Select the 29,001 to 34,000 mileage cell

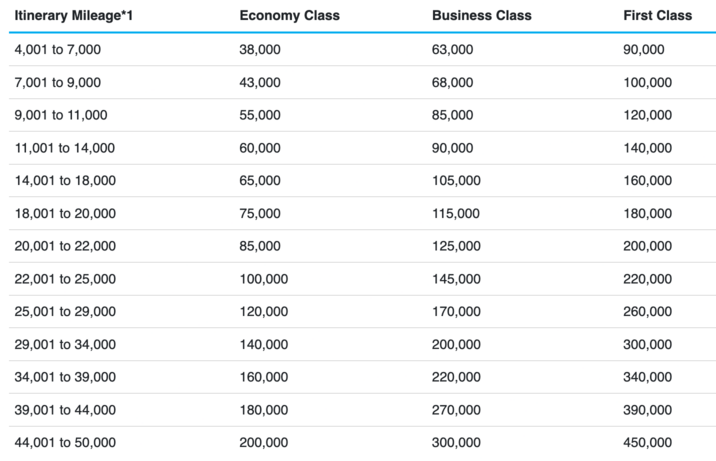tap(64, 345)
